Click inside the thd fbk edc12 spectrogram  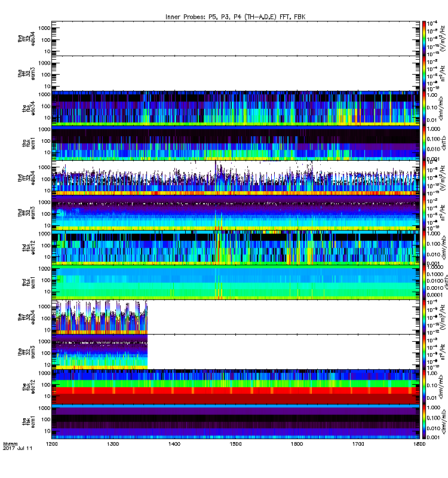(235, 247)
